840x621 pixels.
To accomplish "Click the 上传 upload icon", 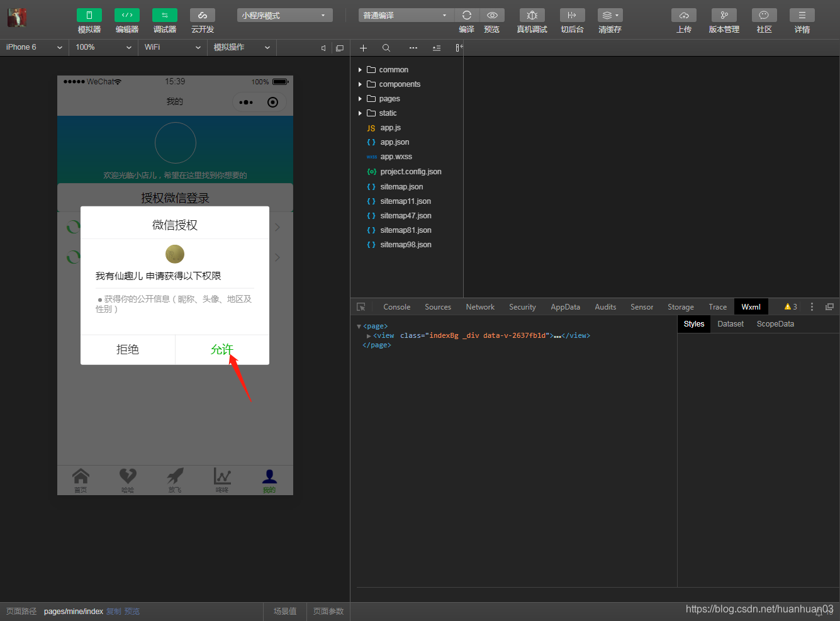I will [x=684, y=15].
